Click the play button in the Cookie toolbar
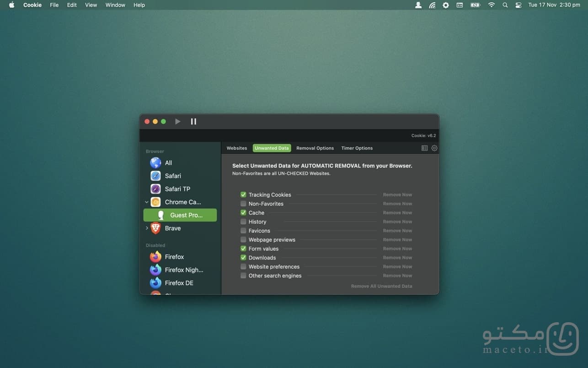Screen dimensions: 588x368 [x=178, y=121]
